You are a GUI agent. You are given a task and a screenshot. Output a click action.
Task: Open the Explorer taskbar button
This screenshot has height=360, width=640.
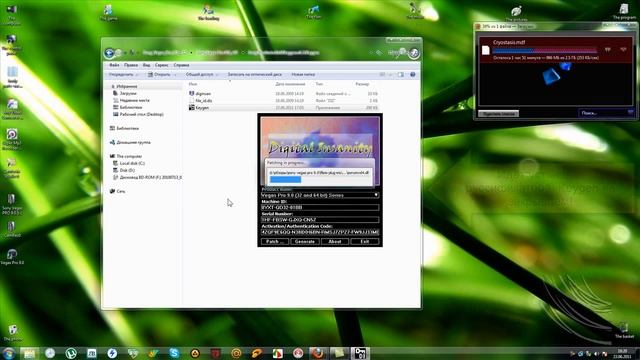[x=29, y=353]
